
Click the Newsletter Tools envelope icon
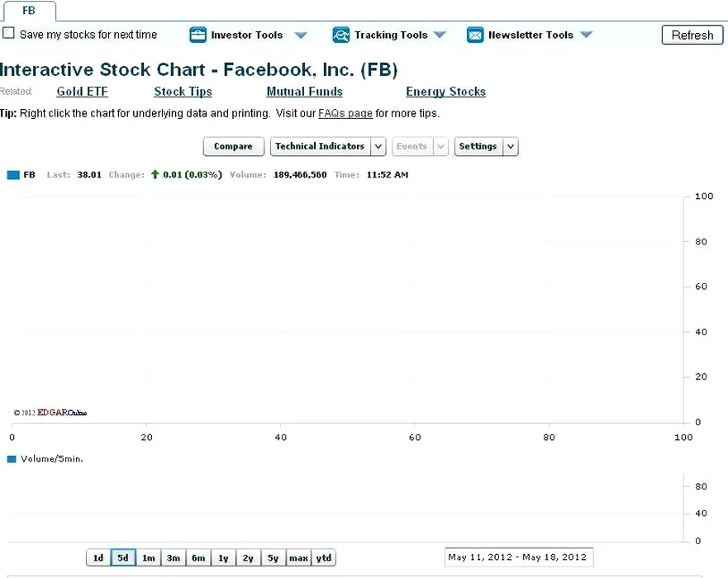(475, 35)
